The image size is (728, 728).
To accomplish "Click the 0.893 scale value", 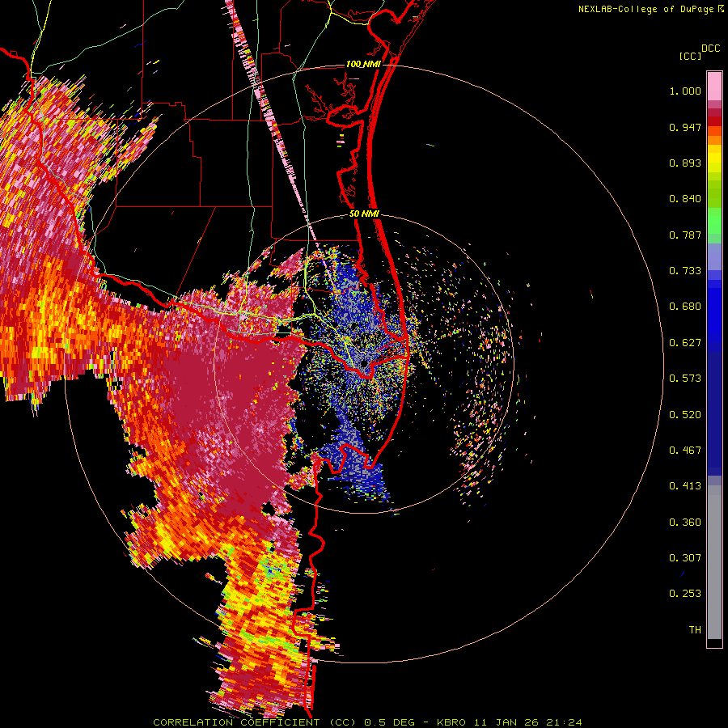I will 685,163.
